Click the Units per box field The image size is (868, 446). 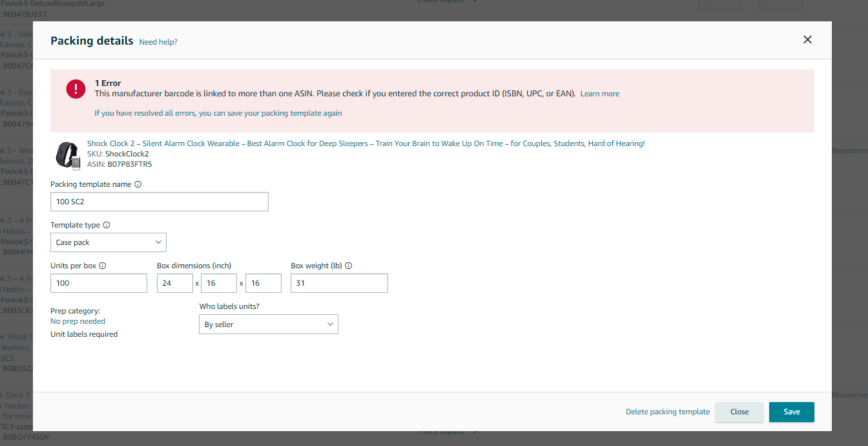click(99, 283)
